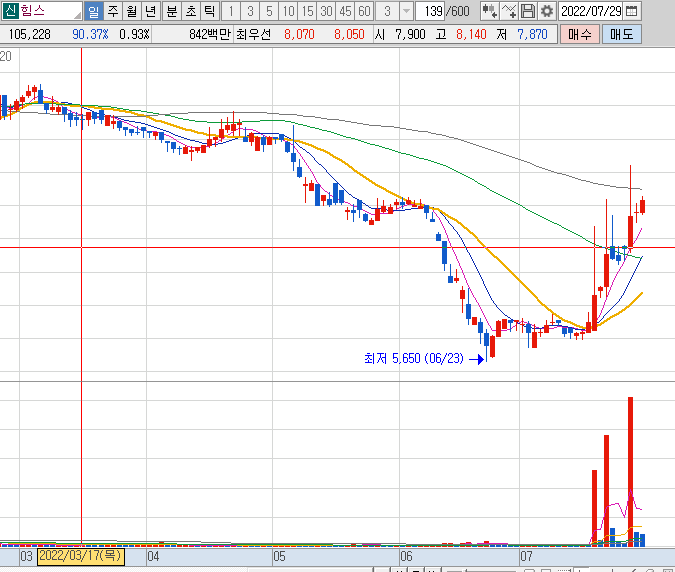675x572 pixels.
Task: Open stock name dropdown corner arrow
Action: click(x=77, y=15)
